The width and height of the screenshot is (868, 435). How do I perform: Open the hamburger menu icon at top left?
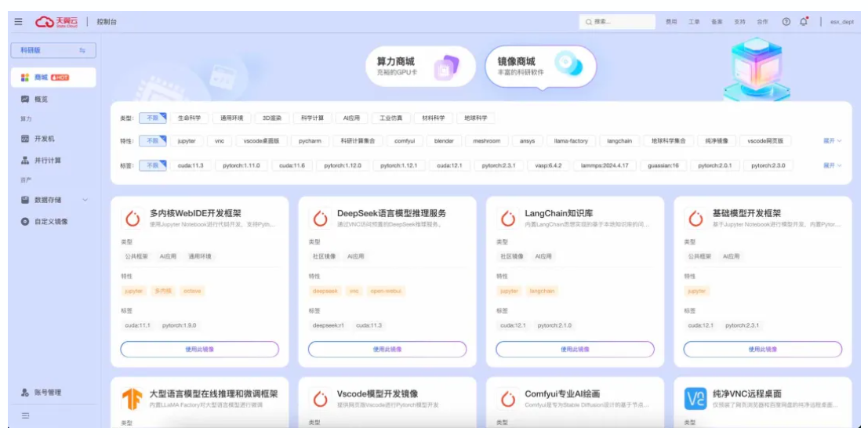tap(18, 22)
